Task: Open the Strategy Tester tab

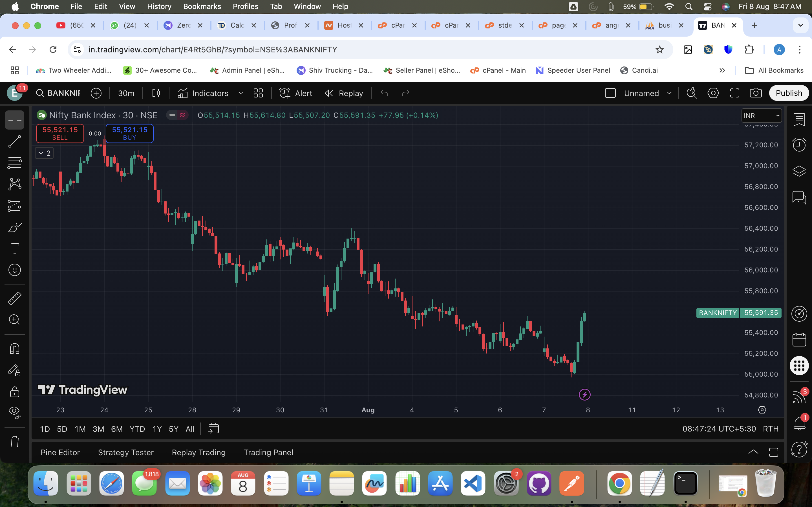Action: tap(126, 452)
